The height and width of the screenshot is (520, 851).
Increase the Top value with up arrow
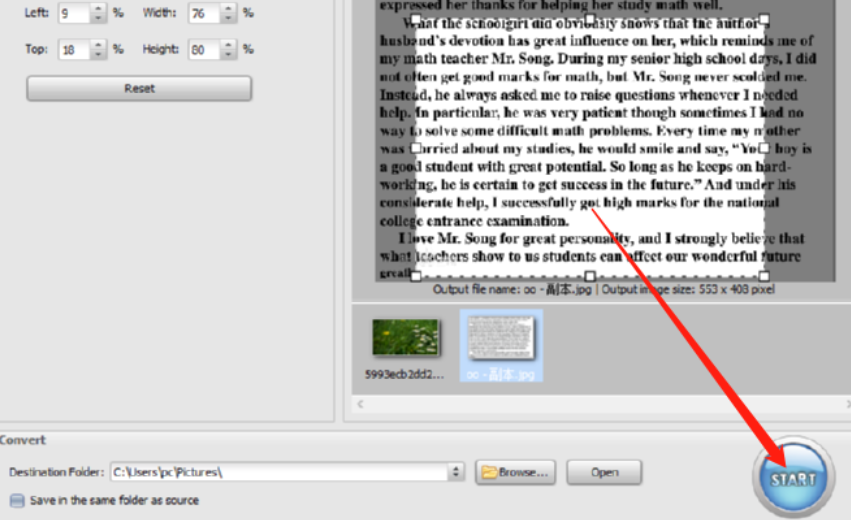coord(98,45)
